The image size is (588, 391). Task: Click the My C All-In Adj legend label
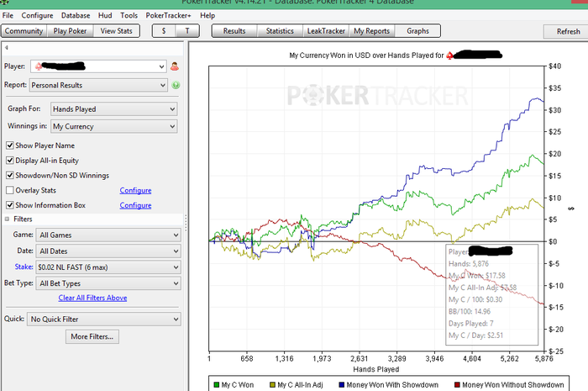(x=300, y=385)
